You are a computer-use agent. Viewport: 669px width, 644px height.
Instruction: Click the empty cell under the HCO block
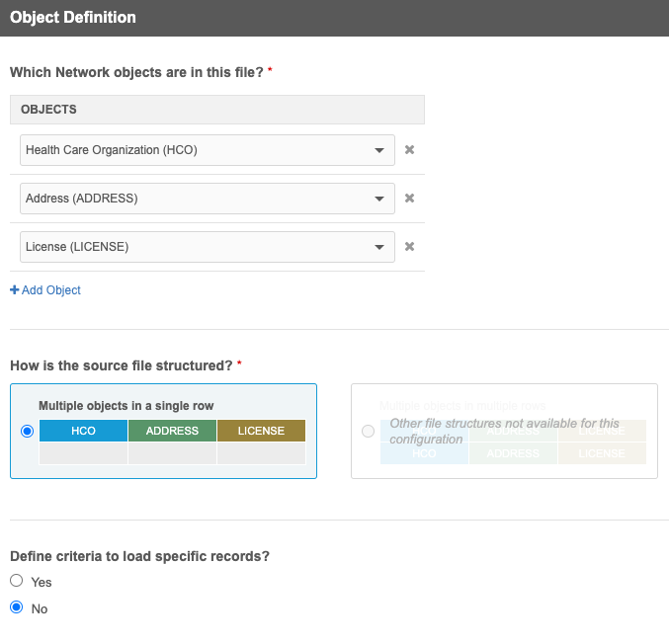(83, 453)
